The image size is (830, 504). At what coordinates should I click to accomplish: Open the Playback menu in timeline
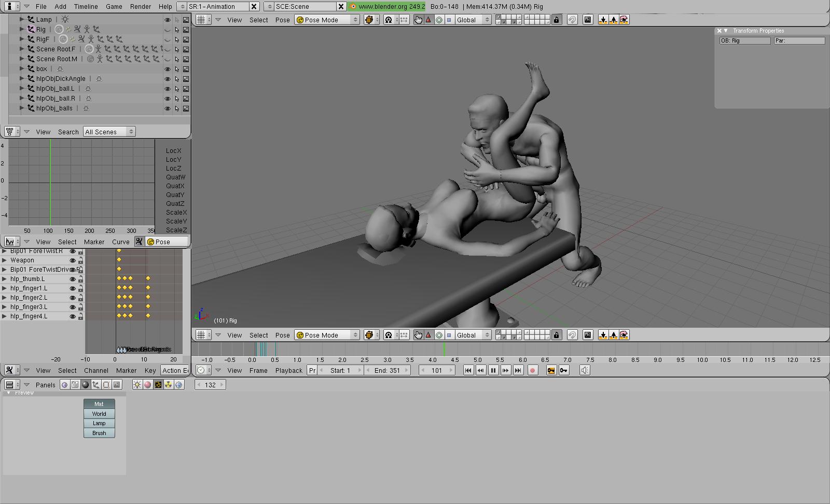(x=288, y=370)
